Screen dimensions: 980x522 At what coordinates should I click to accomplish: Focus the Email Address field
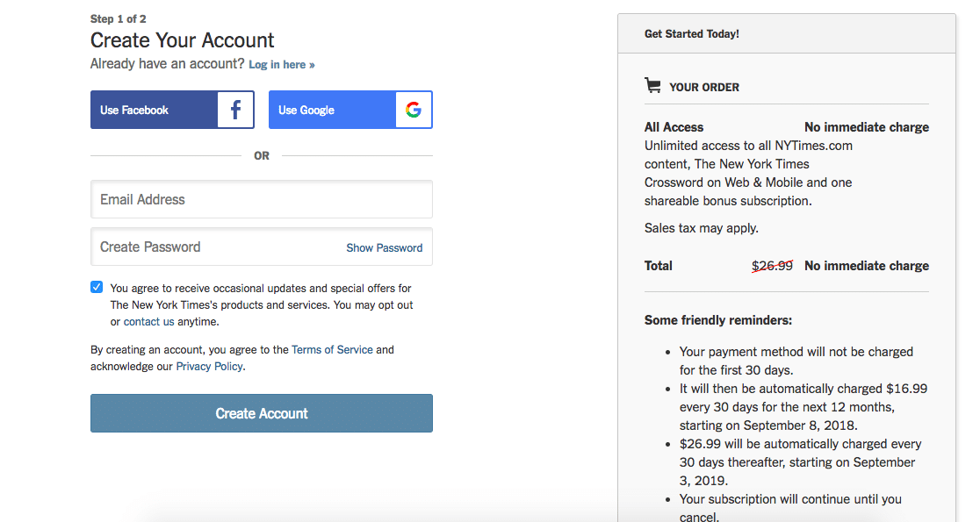(262, 199)
